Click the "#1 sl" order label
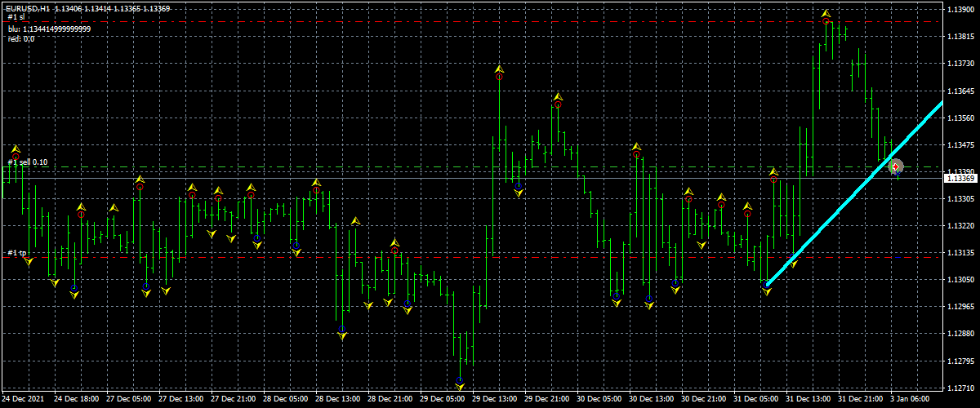This screenshot has width=980, height=408. (16, 17)
